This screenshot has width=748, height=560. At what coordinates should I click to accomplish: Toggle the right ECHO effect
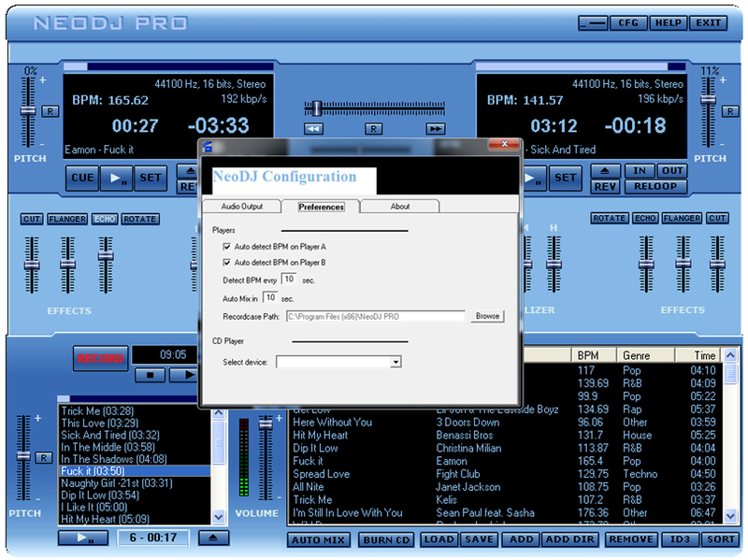pyautogui.click(x=645, y=218)
